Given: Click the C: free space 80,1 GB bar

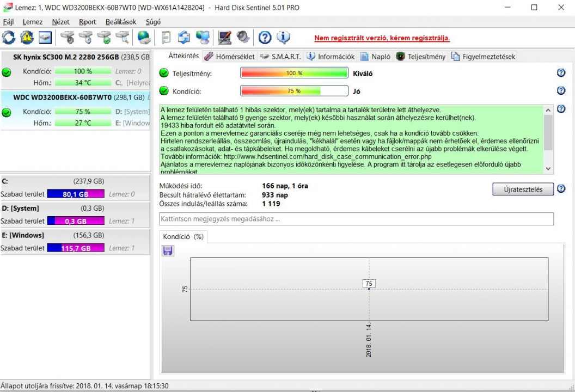Looking at the screenshot, I should [x=76, y=194].
